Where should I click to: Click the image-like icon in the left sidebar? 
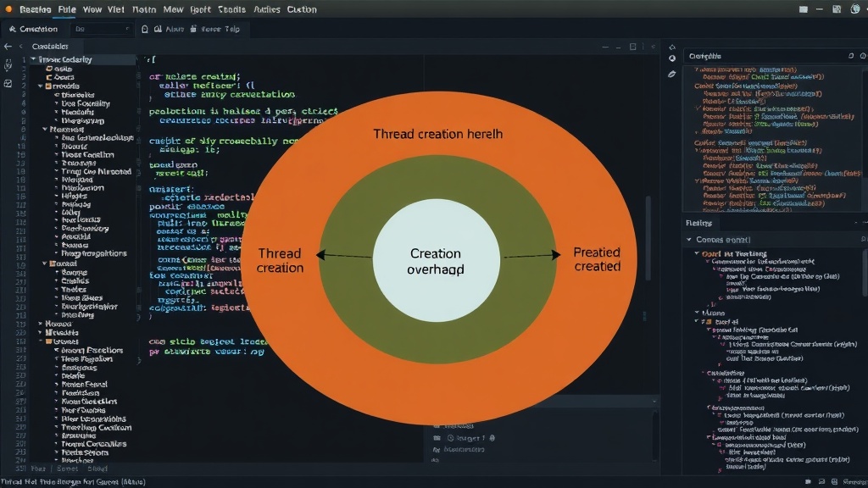pyautogui.click(x=8, y=84)
